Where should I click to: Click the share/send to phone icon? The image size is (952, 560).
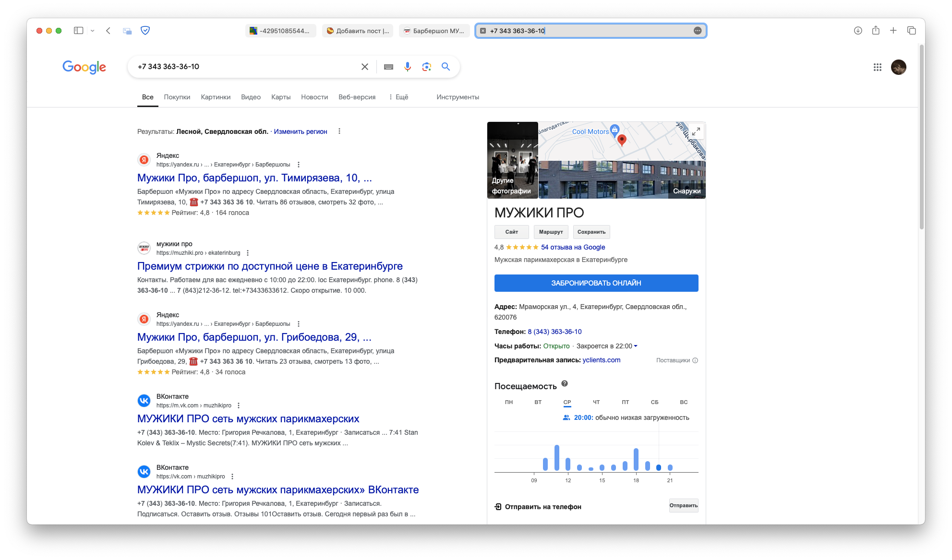click(499, 506)
